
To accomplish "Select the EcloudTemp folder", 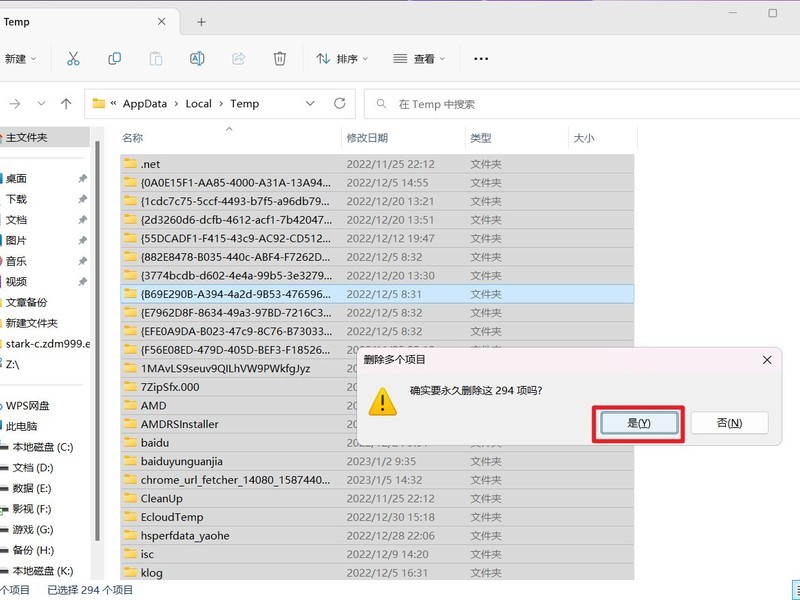I will [377, 517].
